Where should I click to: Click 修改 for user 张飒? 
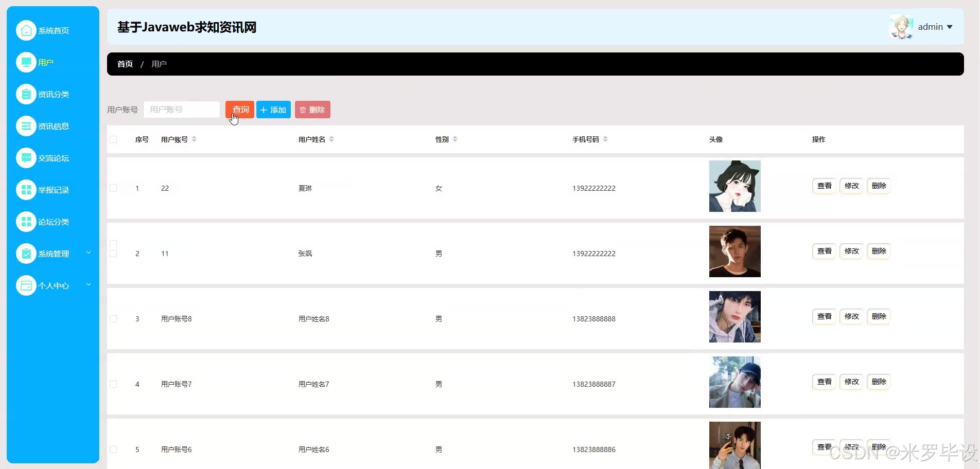(x=852, y=251)
